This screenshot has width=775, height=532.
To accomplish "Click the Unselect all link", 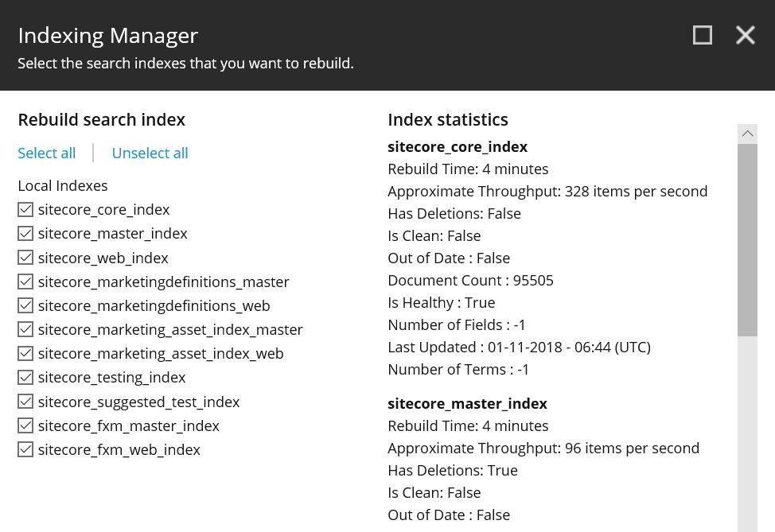I will click(x=150, y=153).
